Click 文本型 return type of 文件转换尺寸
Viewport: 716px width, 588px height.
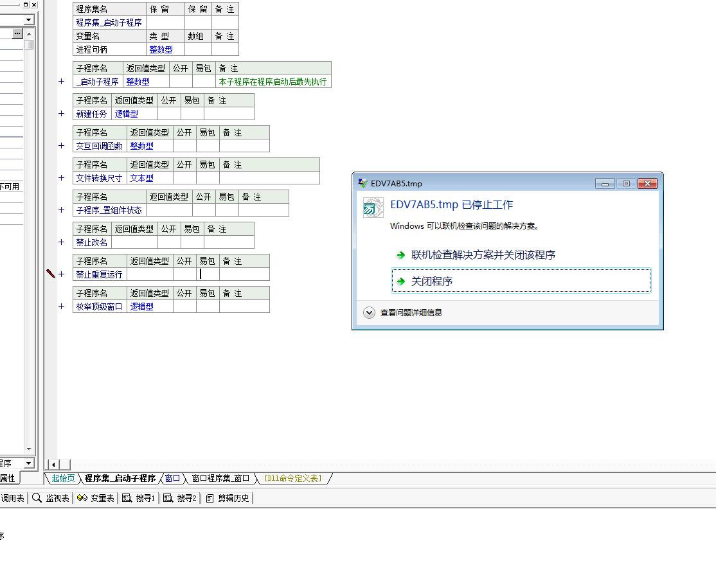[x=141, y=178]
